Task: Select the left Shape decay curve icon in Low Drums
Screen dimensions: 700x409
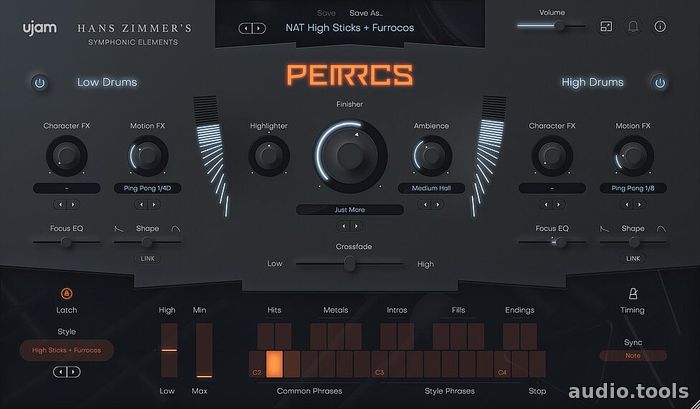Action: tap(119, 229)
